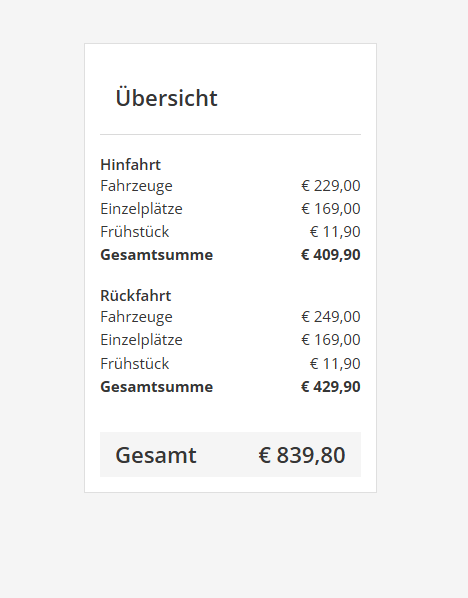Click Hinfahrt Einzelplätze label
Image resolution: width=468 pixels, height=598 pixels.
pos(141,209)
